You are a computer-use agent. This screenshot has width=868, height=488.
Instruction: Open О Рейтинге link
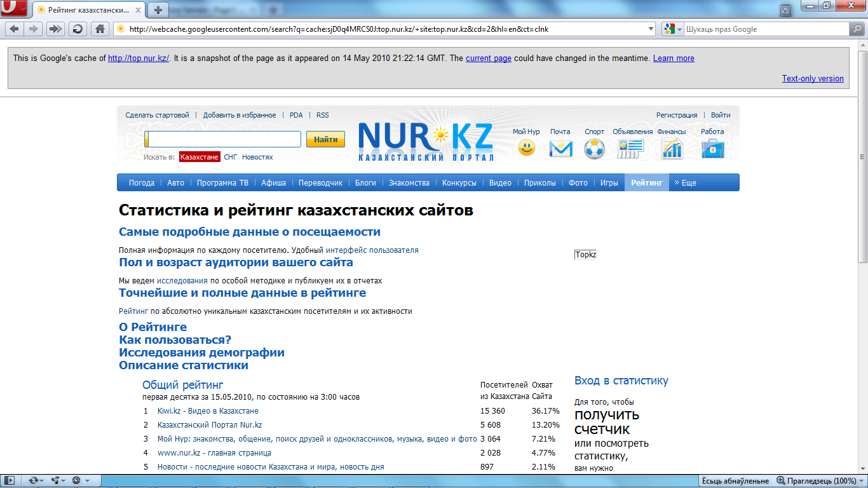(x=153, y=327)
